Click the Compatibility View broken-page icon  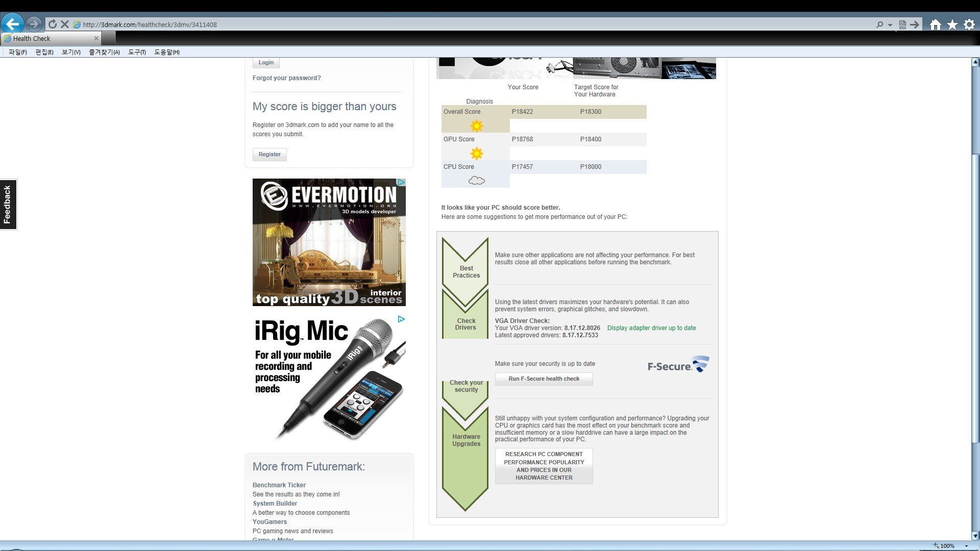point(902,24)
